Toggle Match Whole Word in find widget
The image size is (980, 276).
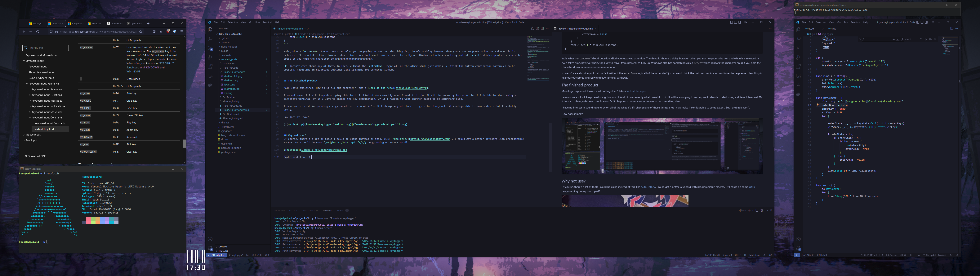(898, 39)
